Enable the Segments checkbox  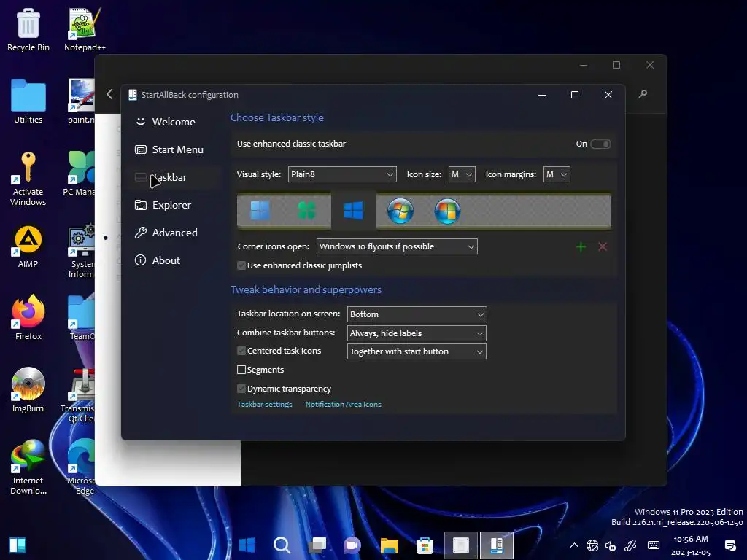[x=241, y=370]
